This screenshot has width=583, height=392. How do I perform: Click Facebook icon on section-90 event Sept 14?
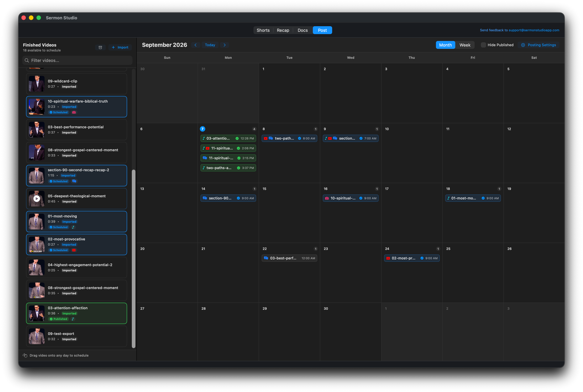(205, 198)
